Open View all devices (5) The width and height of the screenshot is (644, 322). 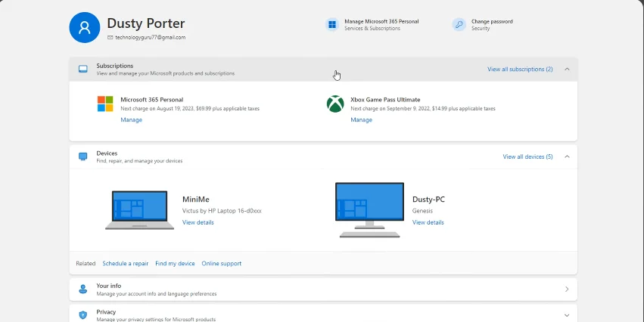tap(527, 156)
